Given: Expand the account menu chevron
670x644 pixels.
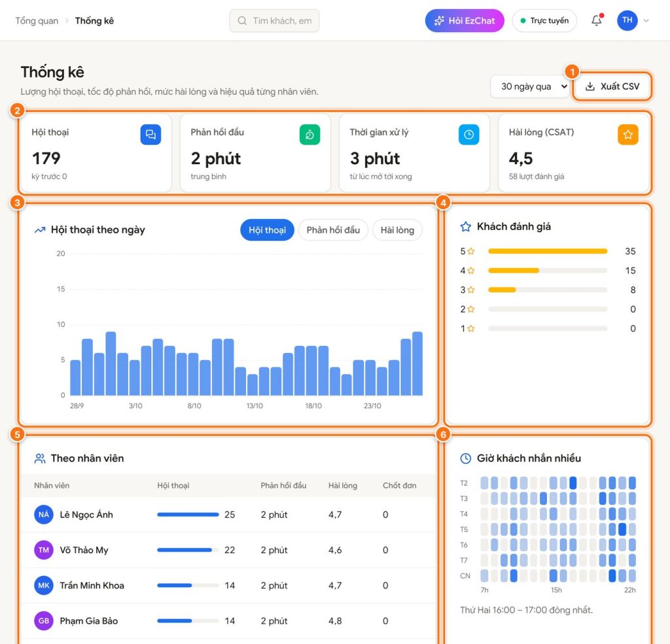Looking at the screenshot, I should coord(646,20).
